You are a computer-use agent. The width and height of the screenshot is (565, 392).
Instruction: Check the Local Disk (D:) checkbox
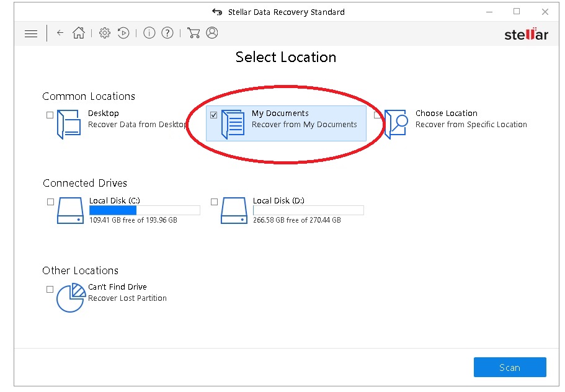click(214, 202)
